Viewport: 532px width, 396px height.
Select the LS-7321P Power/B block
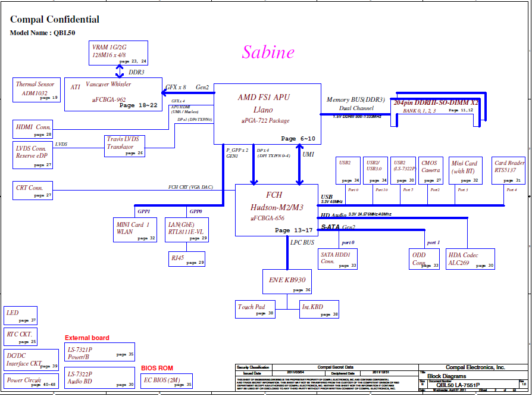(99, 352)
